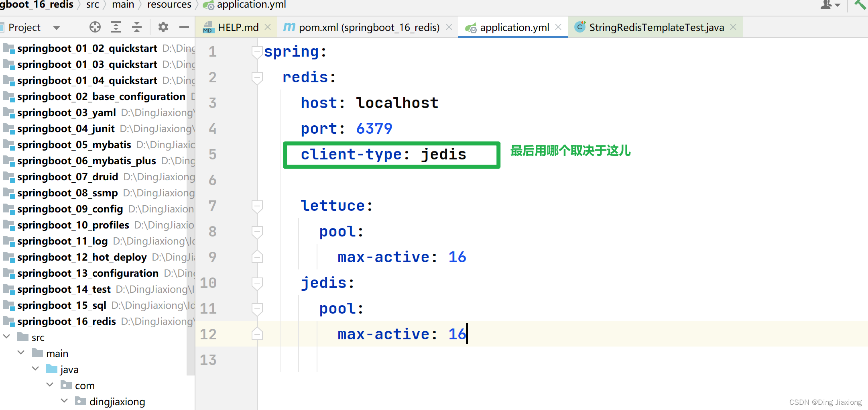Open Project panel settings gear
The height and width of the screenshot is (410, 868).
[x=163, y=27]
